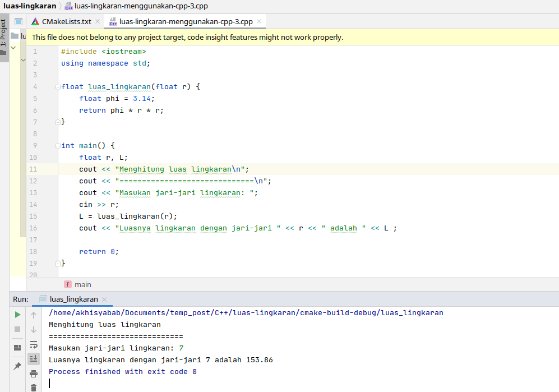Image resolution: width=559 pixels, height=392 pixels.
Task: Open the executable path link in console
Action: [x=246, y=313]
